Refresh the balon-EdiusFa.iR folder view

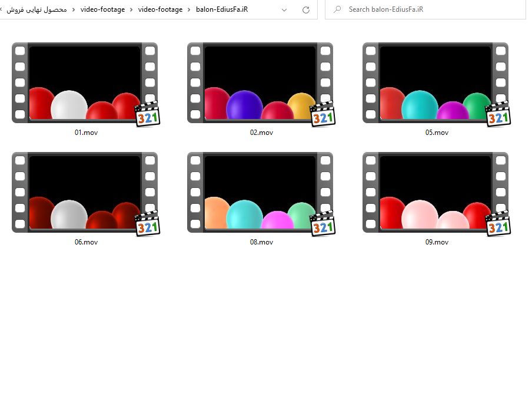(x=305, y=10)
